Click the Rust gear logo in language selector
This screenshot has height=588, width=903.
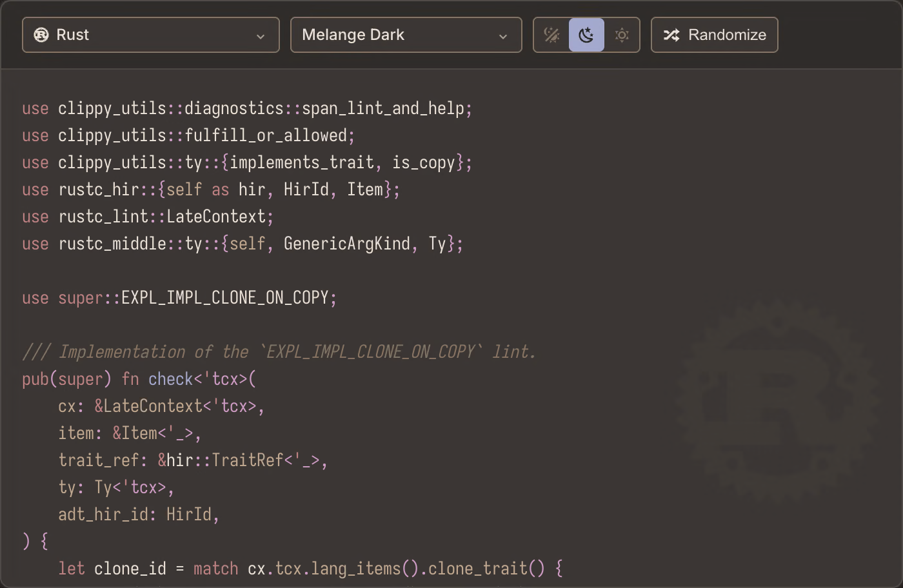pyautogui.click(x=41, y=35)
